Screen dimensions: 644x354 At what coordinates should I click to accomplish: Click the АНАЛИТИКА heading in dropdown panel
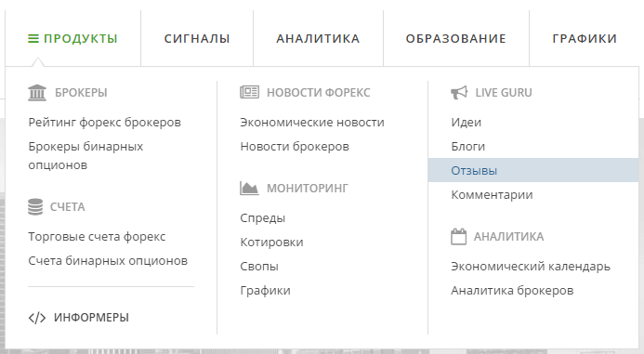[x=508, y=237]
